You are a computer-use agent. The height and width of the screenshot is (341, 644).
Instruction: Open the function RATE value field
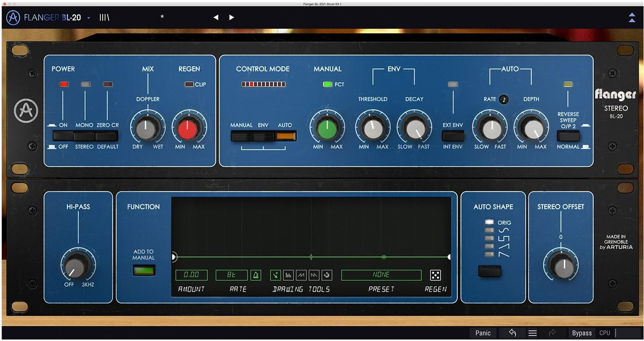coord(231,275)
